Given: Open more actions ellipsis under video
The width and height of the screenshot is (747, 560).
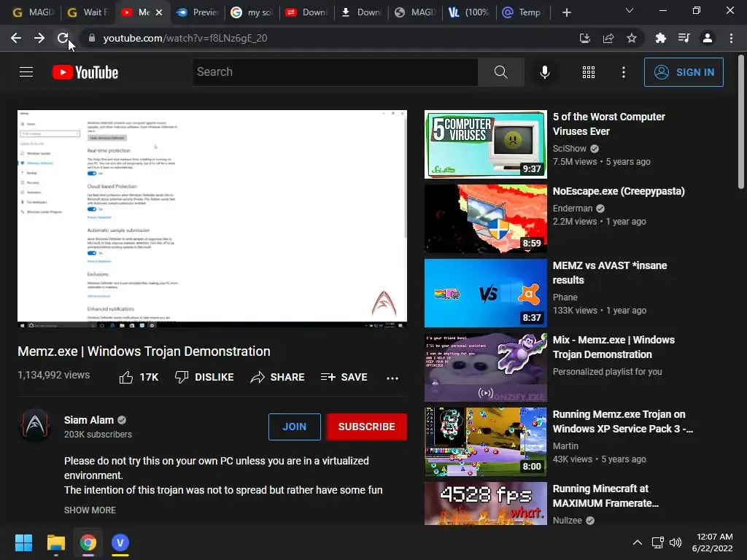Looking at the screenshot, I should [392, 378].
